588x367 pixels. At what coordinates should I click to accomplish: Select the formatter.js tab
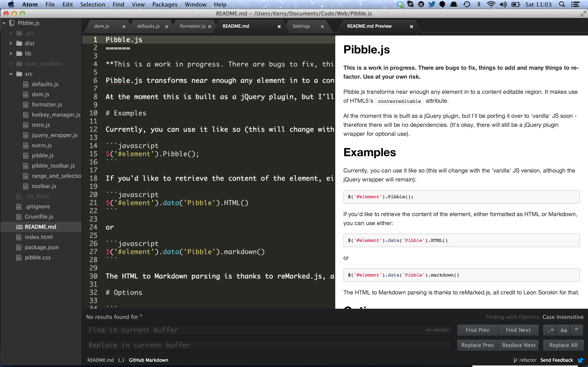(193, 26)
